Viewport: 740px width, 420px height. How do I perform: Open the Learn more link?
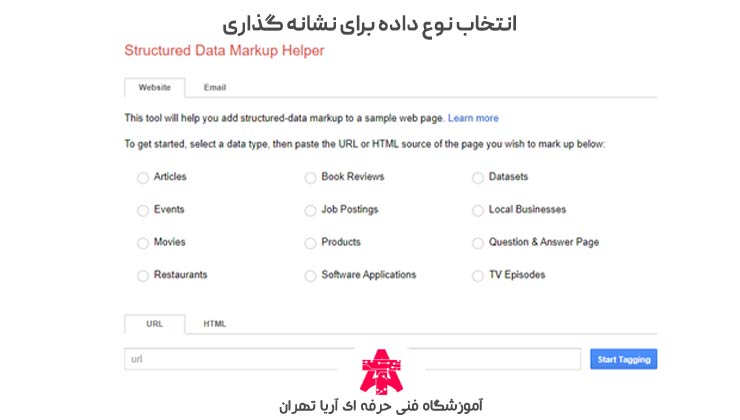coord(473,118)
